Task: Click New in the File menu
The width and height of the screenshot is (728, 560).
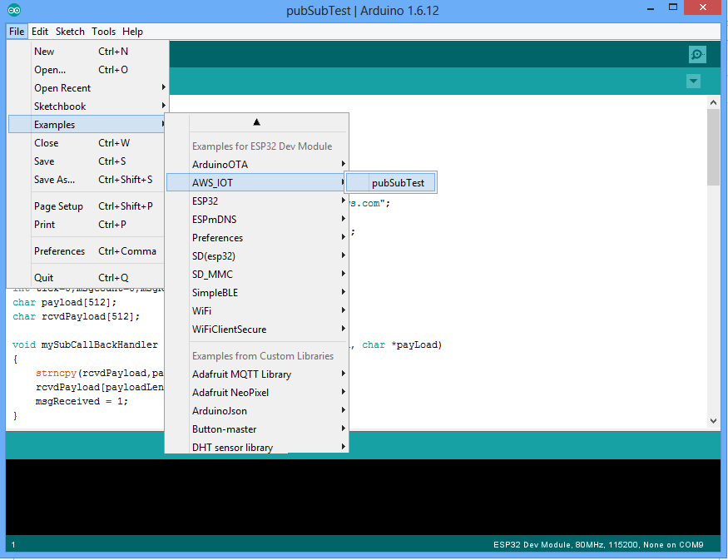Action: (x=45, y=52)
